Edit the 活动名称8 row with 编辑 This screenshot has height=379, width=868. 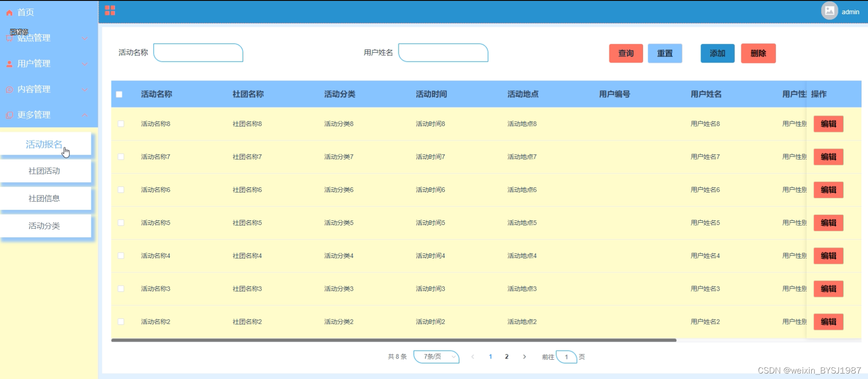pos(828,124)
